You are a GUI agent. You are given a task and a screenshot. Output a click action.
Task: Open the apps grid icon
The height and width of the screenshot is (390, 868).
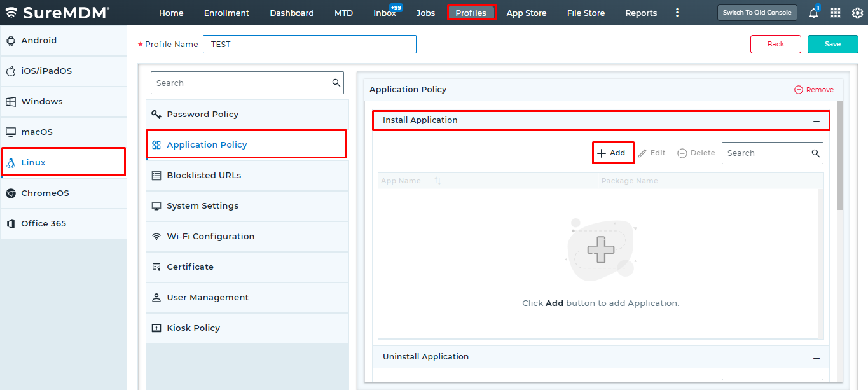pyautogui.click(x=836, y=13)
